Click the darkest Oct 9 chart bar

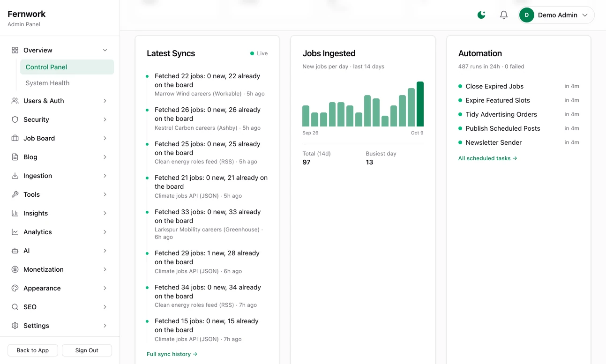pyautogui.click(x=420, y=104)
